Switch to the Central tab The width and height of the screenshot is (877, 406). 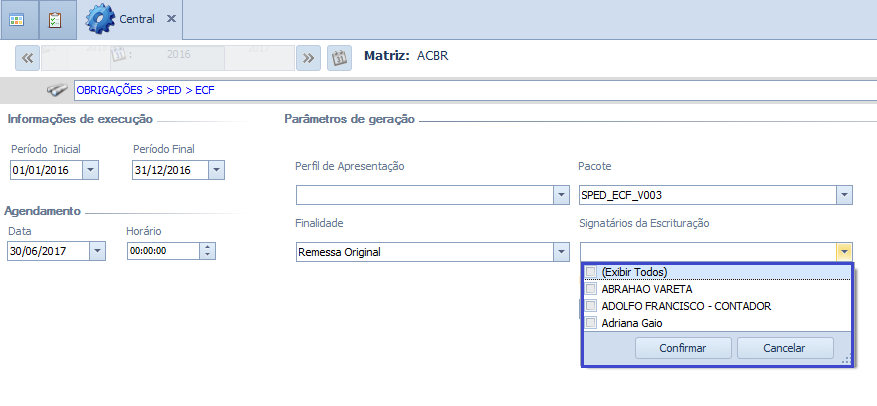click(x=137, y=19)
